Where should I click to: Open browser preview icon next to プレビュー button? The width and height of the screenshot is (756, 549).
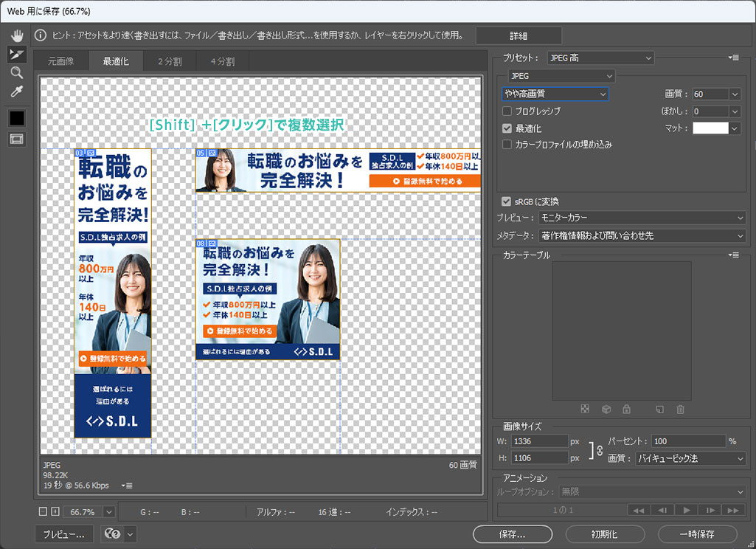coord(114,534)
